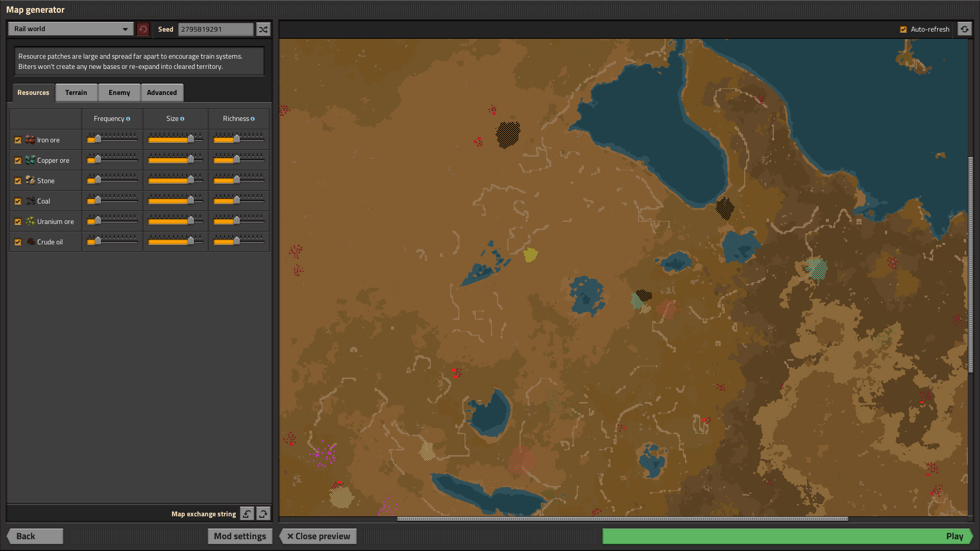Click into the Seed input field

(215, 29)
